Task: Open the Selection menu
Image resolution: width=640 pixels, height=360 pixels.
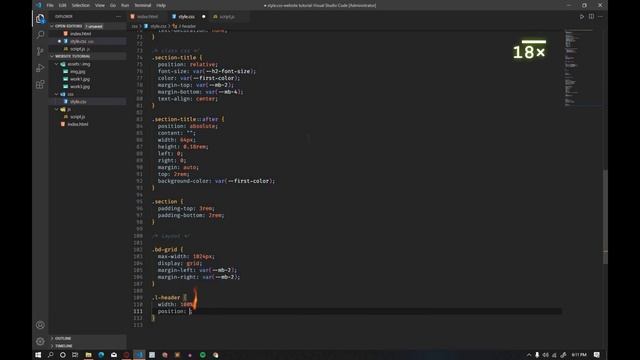Action: tap(80, 5)
